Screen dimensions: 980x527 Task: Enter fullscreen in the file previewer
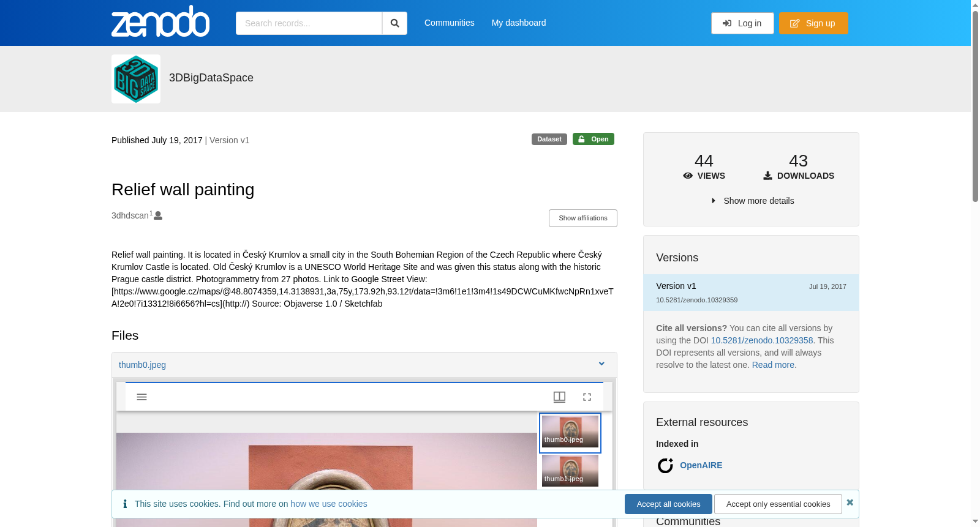tap(587, 397)
